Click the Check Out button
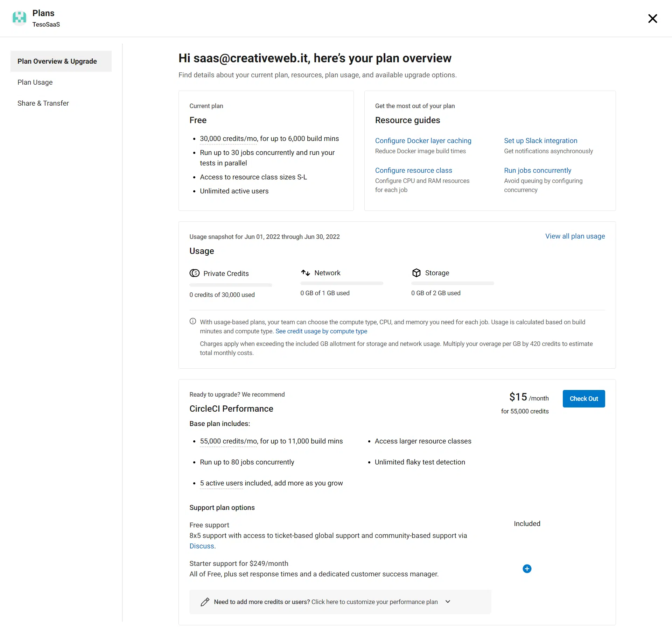Screen dimensions: 672x632 583,399
